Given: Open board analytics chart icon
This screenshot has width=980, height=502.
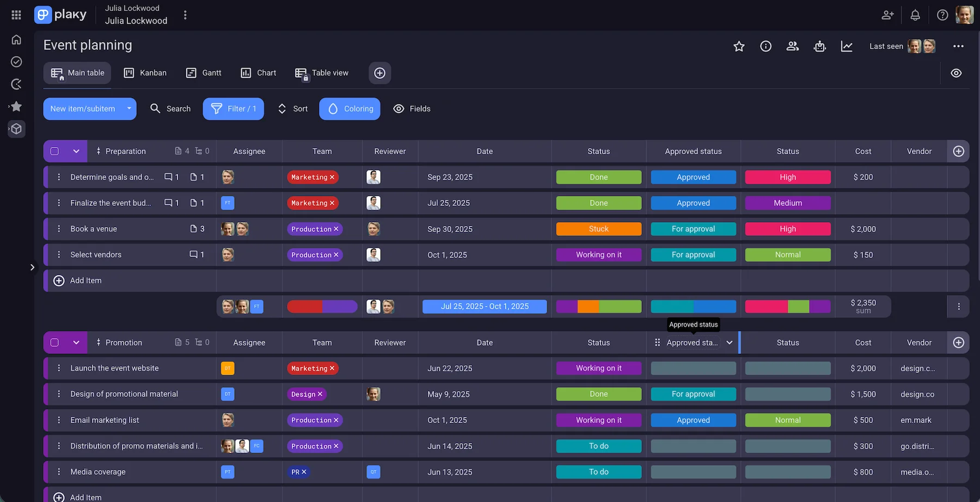Looking at the screenshot, I should [847, 46].
